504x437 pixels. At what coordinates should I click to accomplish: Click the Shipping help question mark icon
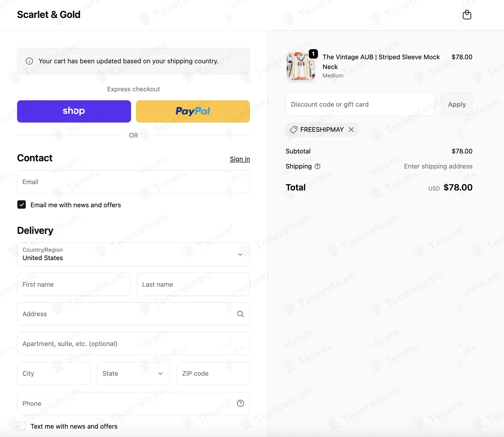click(x=317, y=166)
